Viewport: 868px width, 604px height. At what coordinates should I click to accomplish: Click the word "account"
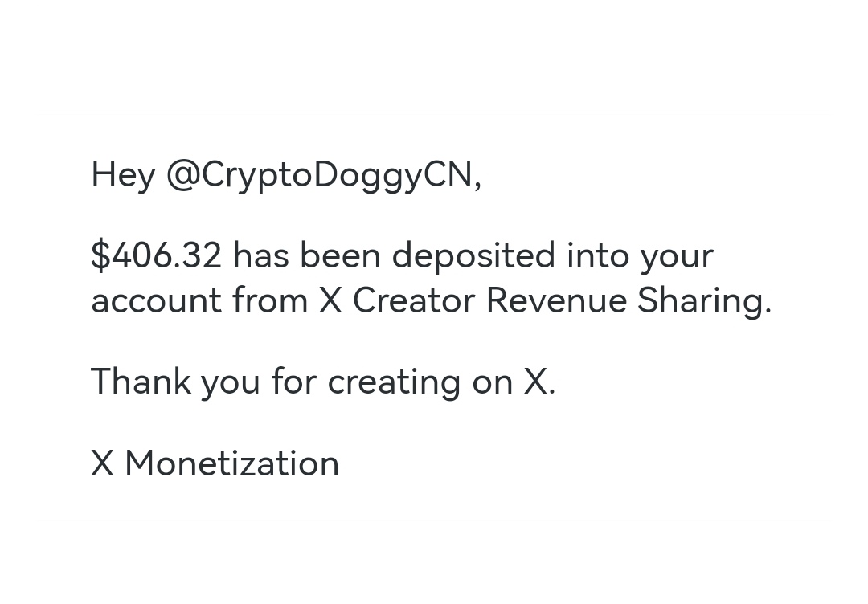156,301
